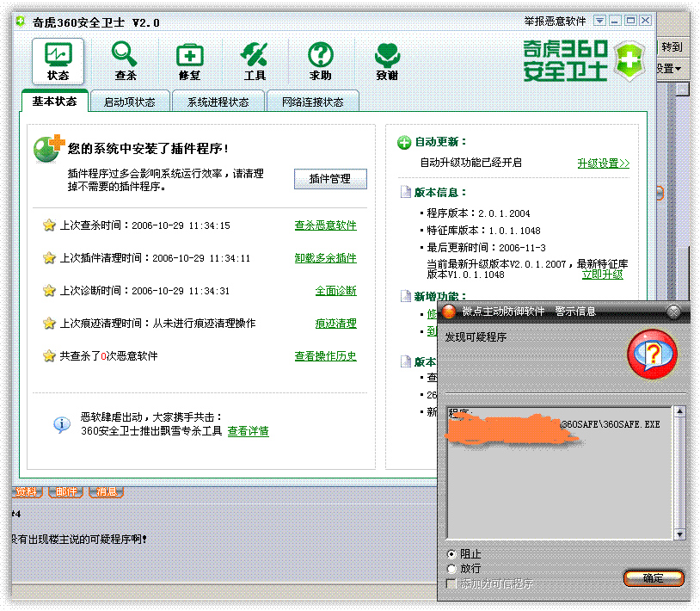Expand the 设置 dropdown in background window
The height and width of the screenshot is (611, 700).
pos(669,69)
